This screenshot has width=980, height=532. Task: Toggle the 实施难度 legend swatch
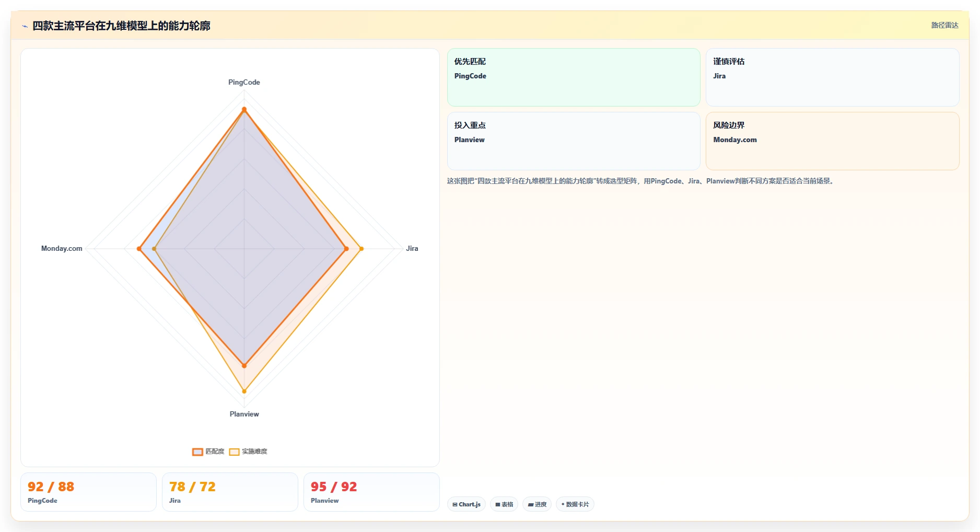coord(234,452)
